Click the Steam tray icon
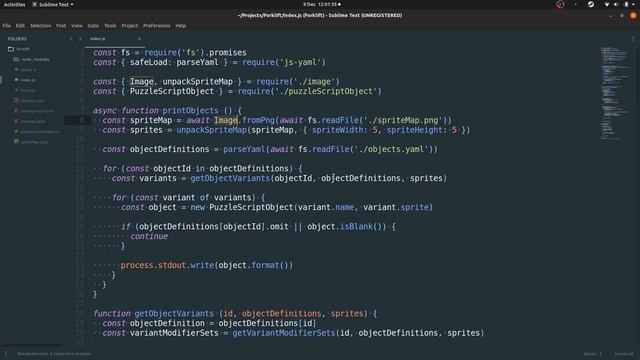The image size is (640, 360). click(x=591, y=4)
